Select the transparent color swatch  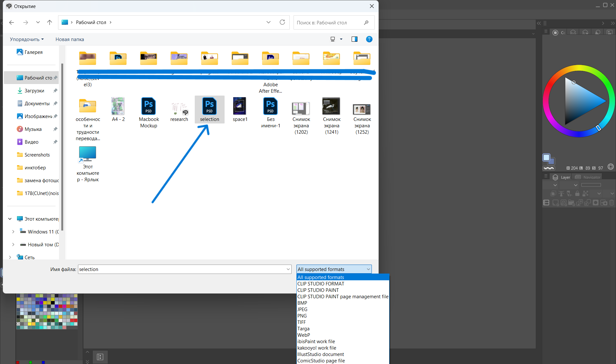pyautogui.click(x=549, y=168)
